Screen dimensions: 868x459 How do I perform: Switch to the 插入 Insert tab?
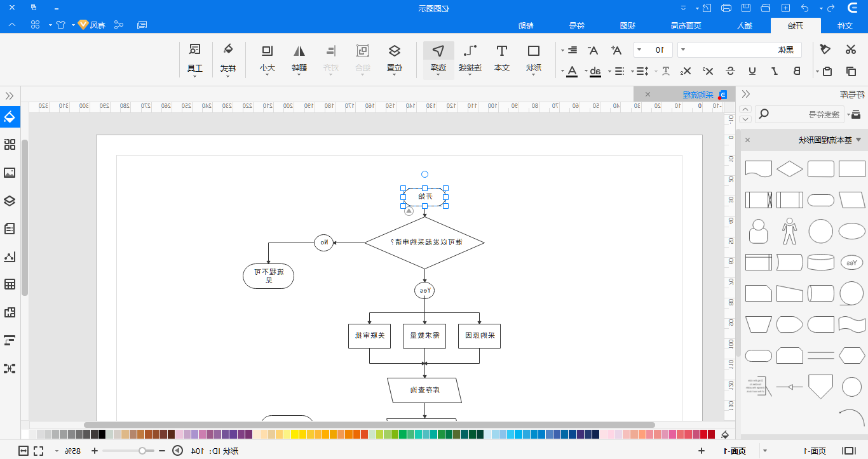744,25
